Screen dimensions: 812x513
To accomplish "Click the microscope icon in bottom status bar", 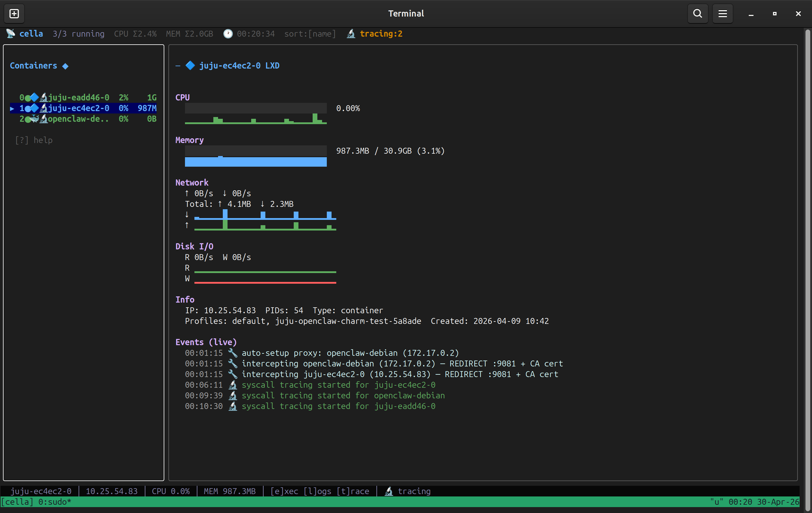I will tap(389, 491).
